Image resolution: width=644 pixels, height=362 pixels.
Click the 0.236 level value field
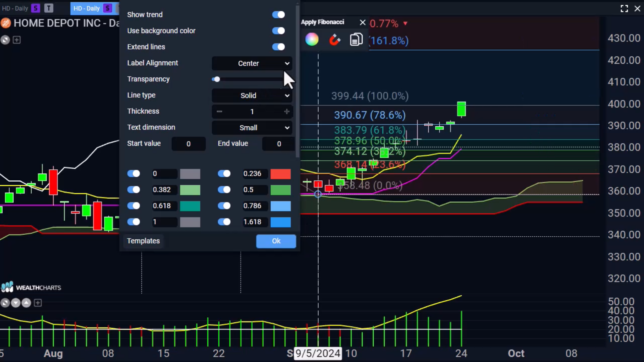[x=255, y=174]
